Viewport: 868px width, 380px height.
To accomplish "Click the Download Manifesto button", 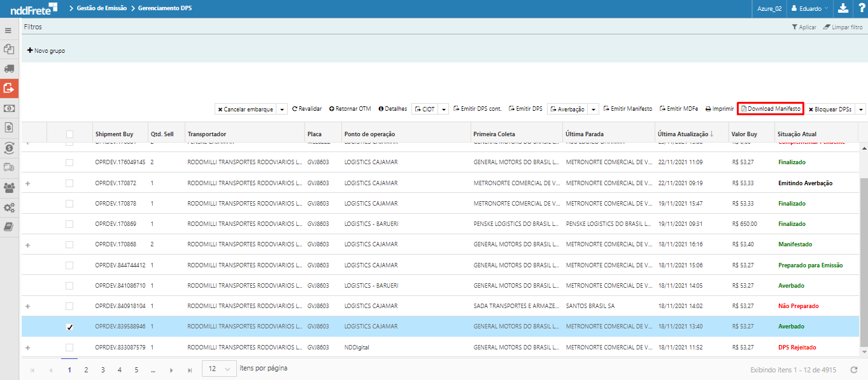I will (x=770, y=109).
